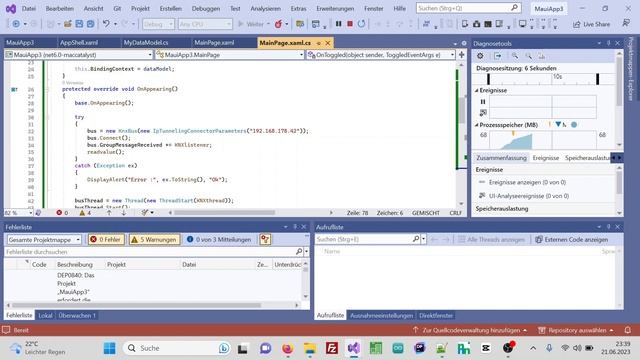This screenshot has height=360, width=640.
Task: Click the diagnostics timeline ruler at 10s
Action: (x=558, y=77)
